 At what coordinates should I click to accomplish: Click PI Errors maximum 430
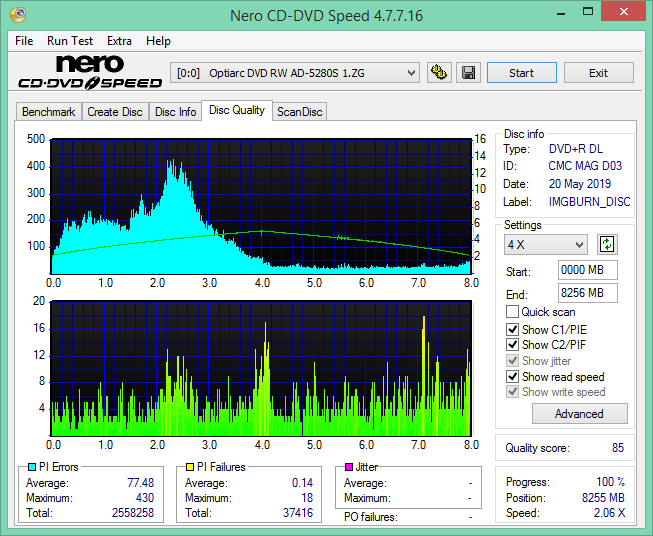click(x=145, y=498)
